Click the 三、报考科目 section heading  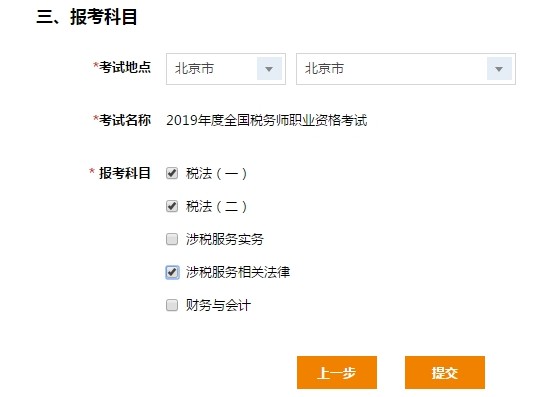tap(87, 17)
